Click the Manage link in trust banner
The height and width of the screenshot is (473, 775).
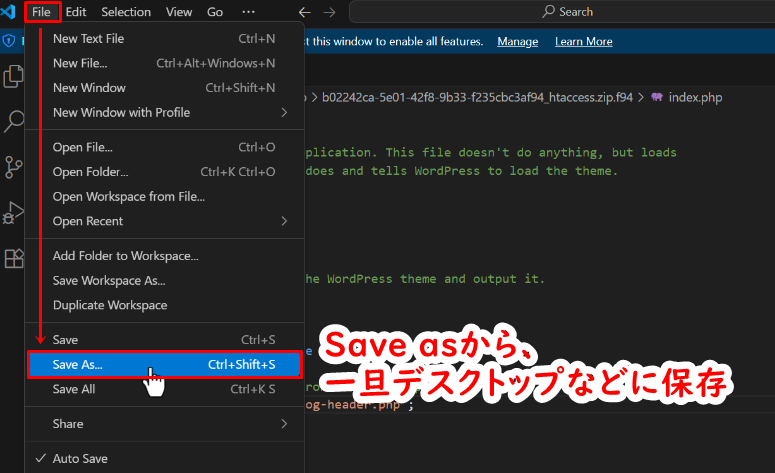coord(517,42)
